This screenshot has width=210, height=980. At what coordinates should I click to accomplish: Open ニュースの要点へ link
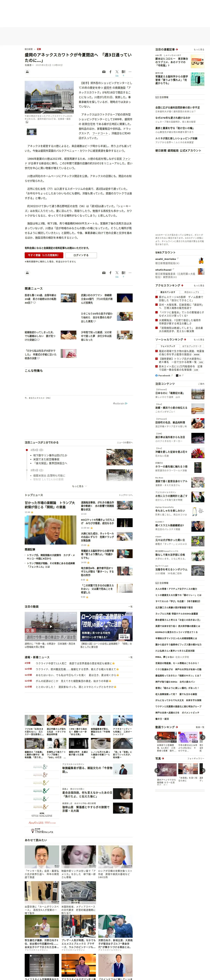click(125, 442)
